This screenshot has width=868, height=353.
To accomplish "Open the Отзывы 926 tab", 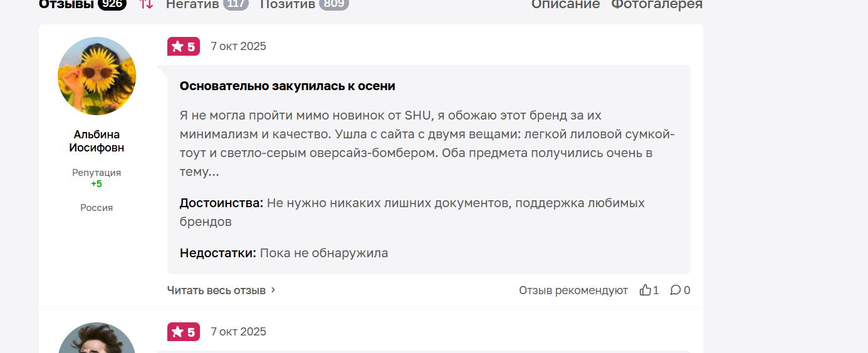I will tap(82, 4).
